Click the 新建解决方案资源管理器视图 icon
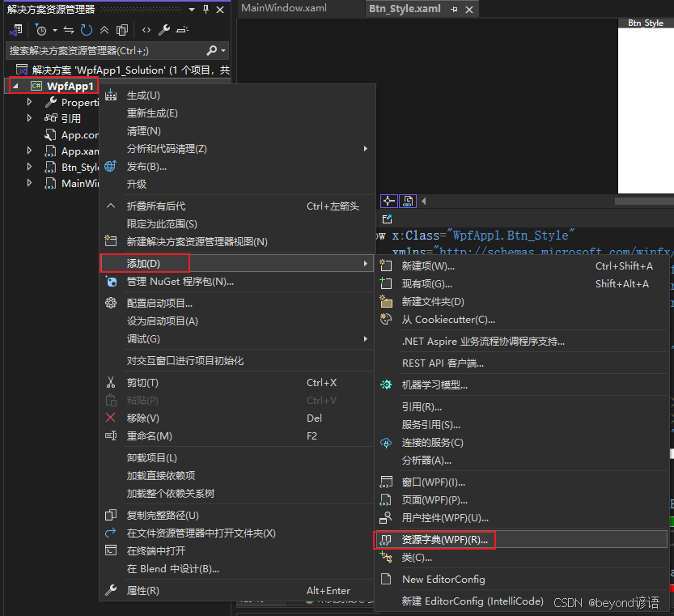This screenshot has height=616, width=674. [111, 241]
